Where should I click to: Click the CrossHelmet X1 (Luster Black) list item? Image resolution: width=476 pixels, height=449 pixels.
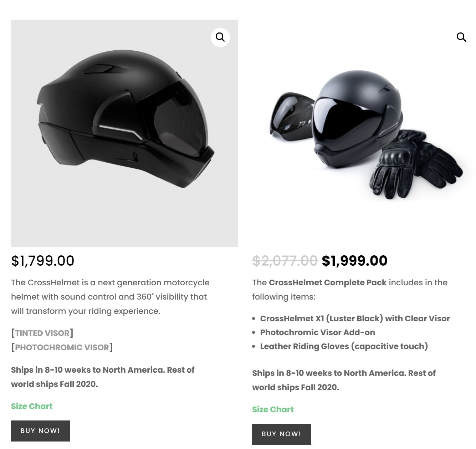(x=355, y=318)
